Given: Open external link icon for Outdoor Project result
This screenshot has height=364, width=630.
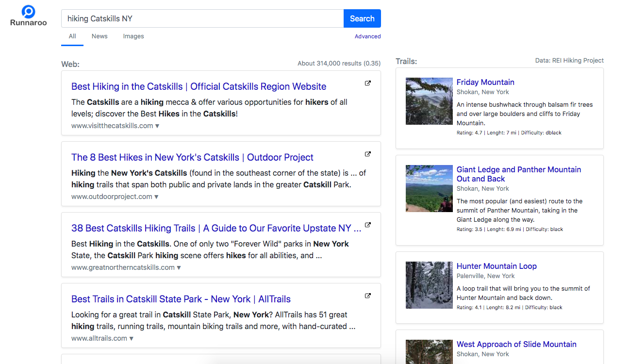Looking at the screenshot, I should pyautogui.click(x=367, y=154).
